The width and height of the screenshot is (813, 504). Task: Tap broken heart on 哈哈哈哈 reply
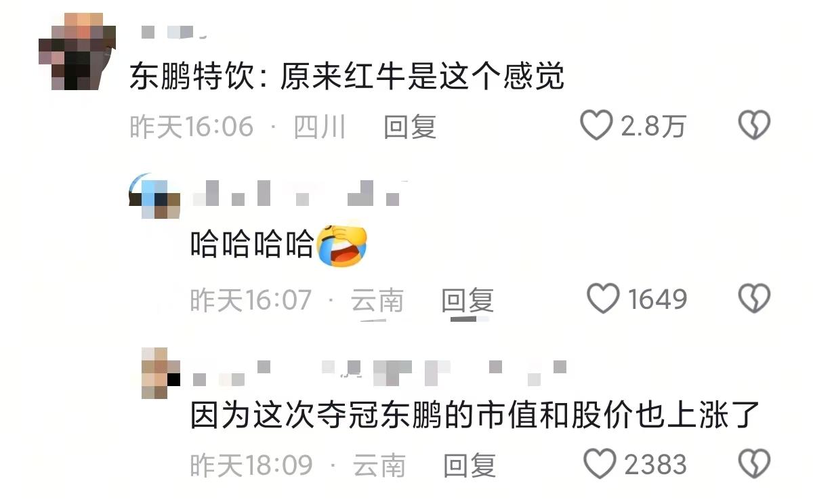click(754, 299)
